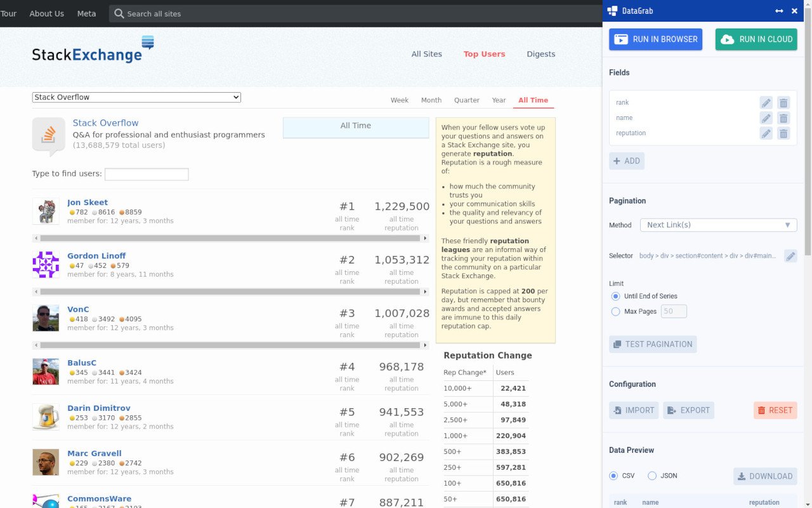Open the Meta link
The width and height of the screenshot is (812, 508).
[87, 13]
